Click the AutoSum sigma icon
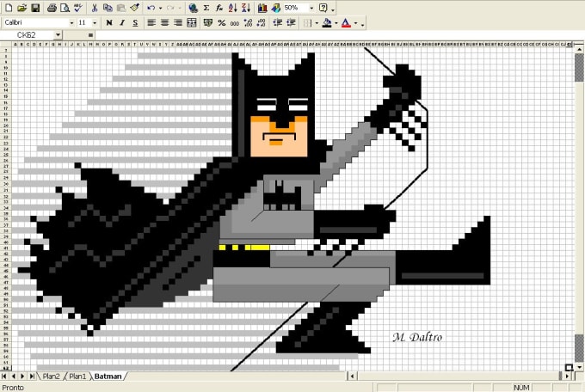The height and width of the screenshot is (392, 585). click(x=206, y=8)
